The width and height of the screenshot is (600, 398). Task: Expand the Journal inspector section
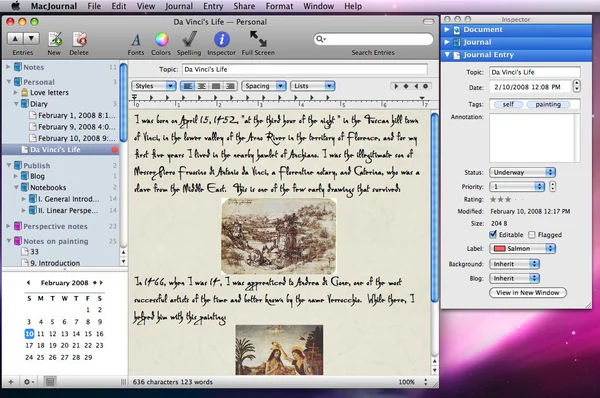447,42
